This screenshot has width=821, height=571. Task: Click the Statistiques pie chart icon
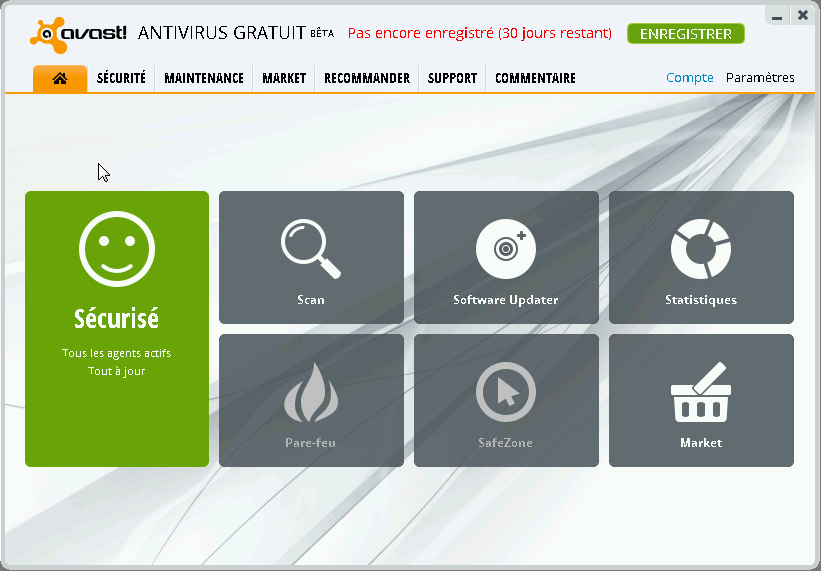[x=701, y=249]
